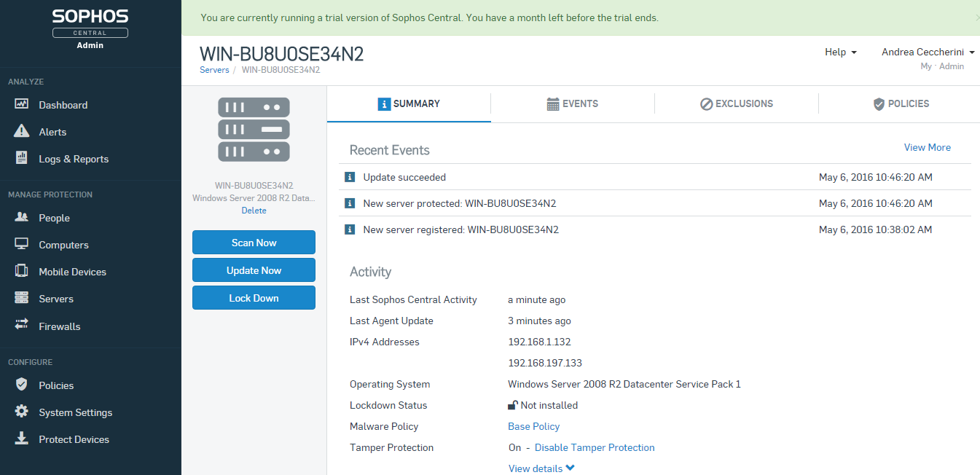Click the Policies shield icon in sidebar
The height and width of the screenshot is (475, 980).
(22, 384)
